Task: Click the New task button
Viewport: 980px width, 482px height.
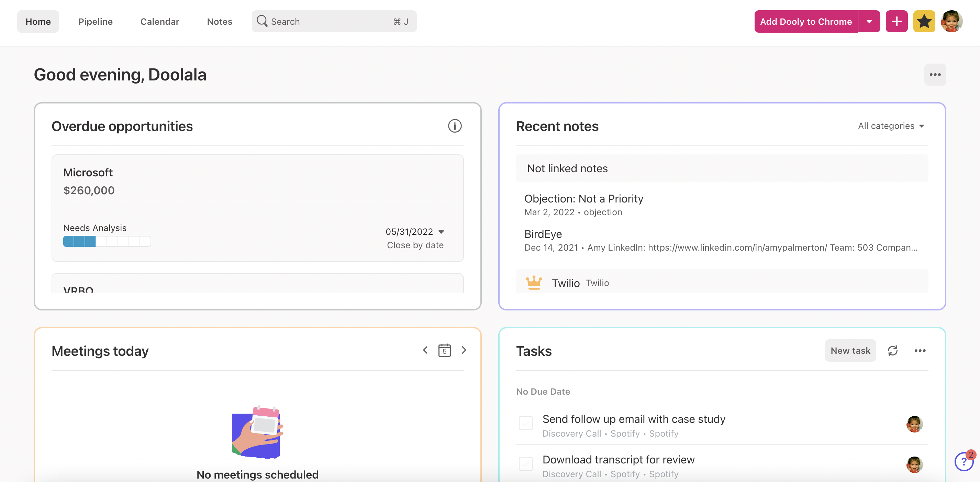Action: 850,351
